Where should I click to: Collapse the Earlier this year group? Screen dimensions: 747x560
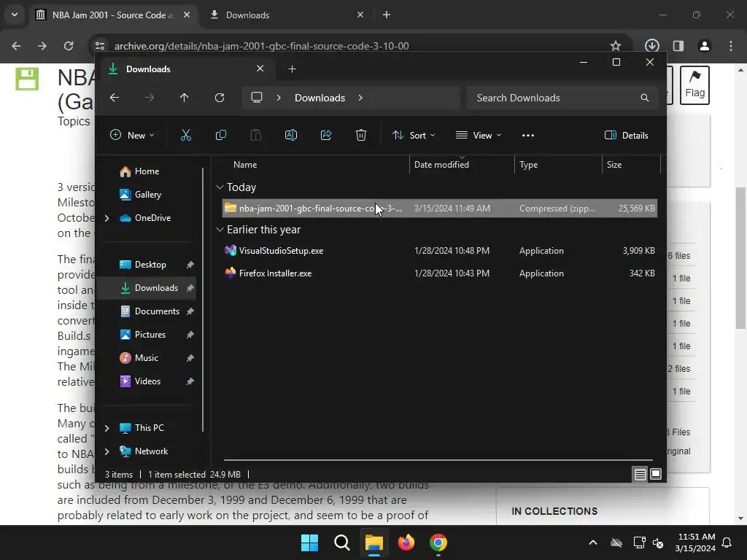[220, 230]
